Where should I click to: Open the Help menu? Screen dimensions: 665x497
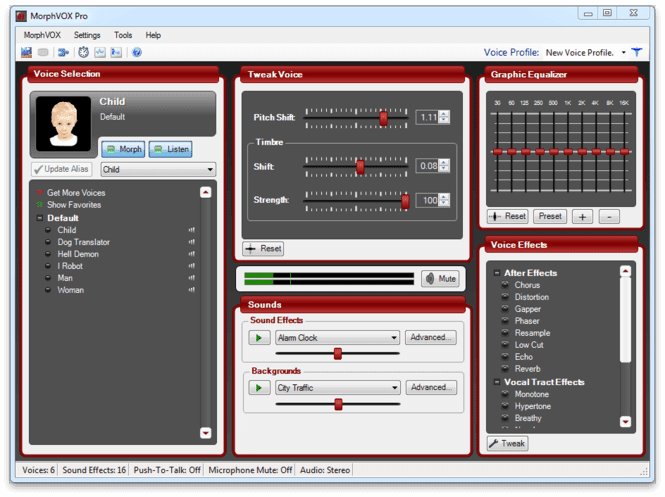[x=153, y=35]
